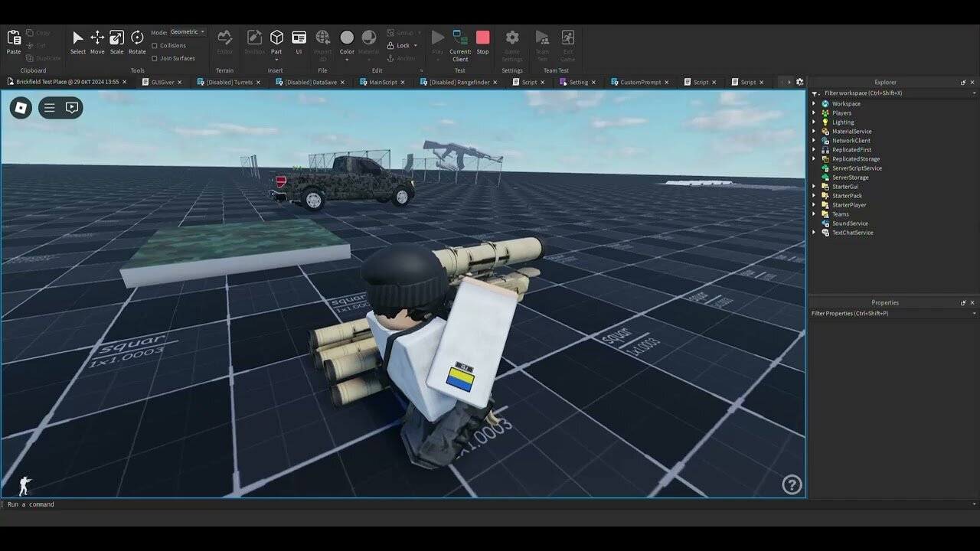Expand ReplicatedStorage in the Explorer
980x551 pixels.
[x=813, y=158]
